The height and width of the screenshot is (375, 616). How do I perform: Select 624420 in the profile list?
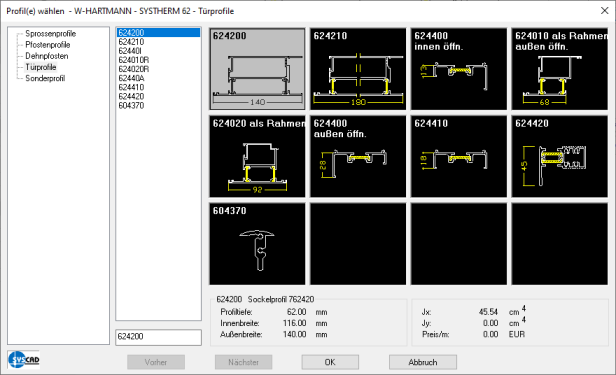[x=131, y=96]
